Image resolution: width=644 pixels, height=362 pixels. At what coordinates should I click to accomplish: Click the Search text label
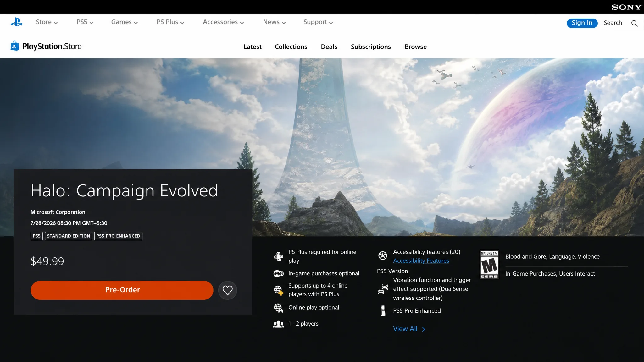coord(613,23)
